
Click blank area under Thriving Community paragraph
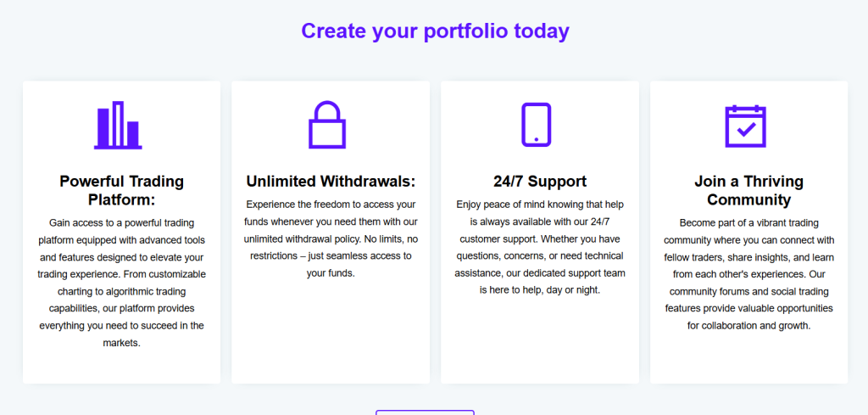click(x=748, y=356)
